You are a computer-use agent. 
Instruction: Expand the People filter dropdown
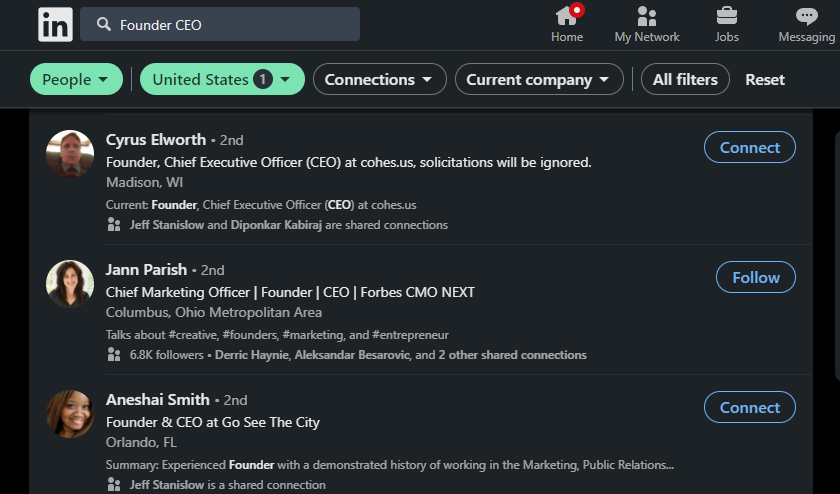point(76,80)
